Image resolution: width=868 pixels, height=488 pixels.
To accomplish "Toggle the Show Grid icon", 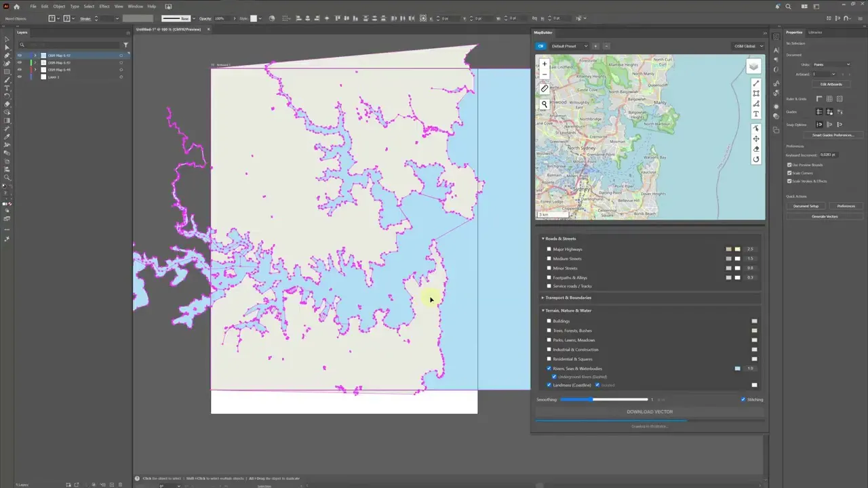I will pyautogui.click(x=829, y=99).
